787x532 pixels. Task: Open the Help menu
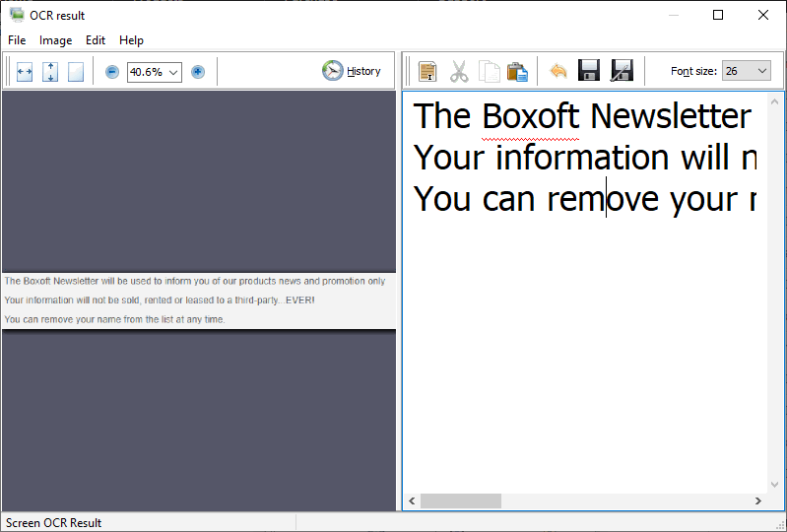132,40
